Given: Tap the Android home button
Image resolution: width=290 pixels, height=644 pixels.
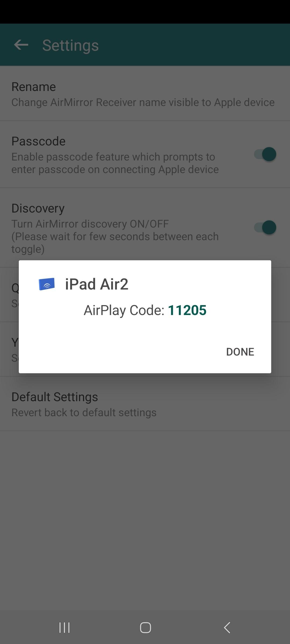Looking at the screenshot, I should point(145,628).
